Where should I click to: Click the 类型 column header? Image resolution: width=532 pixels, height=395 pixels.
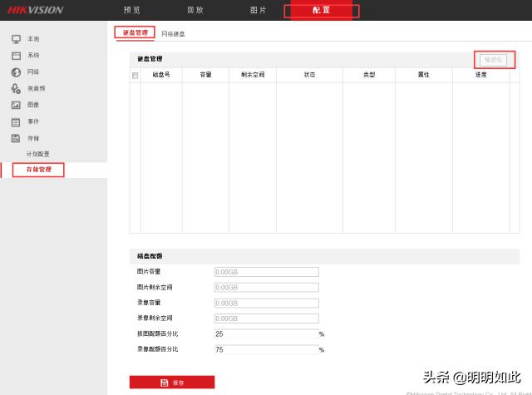click(369, 75)
